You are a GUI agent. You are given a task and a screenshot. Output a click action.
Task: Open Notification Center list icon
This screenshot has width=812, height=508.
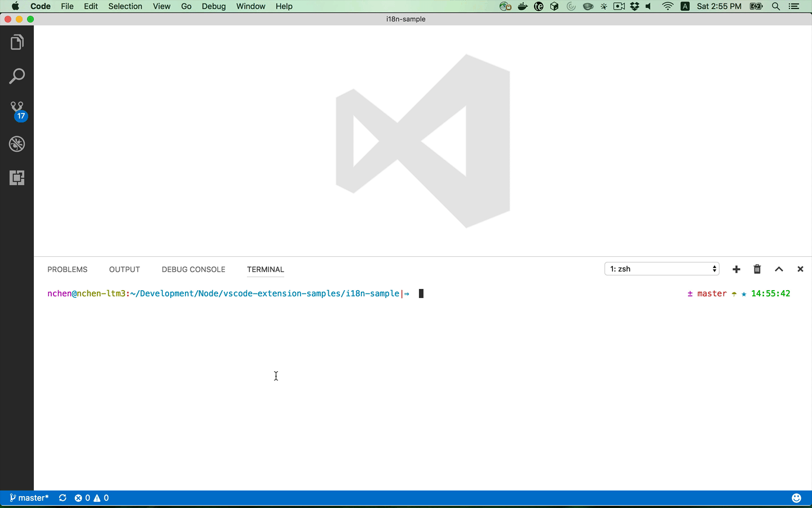click(x=794, y=6)
